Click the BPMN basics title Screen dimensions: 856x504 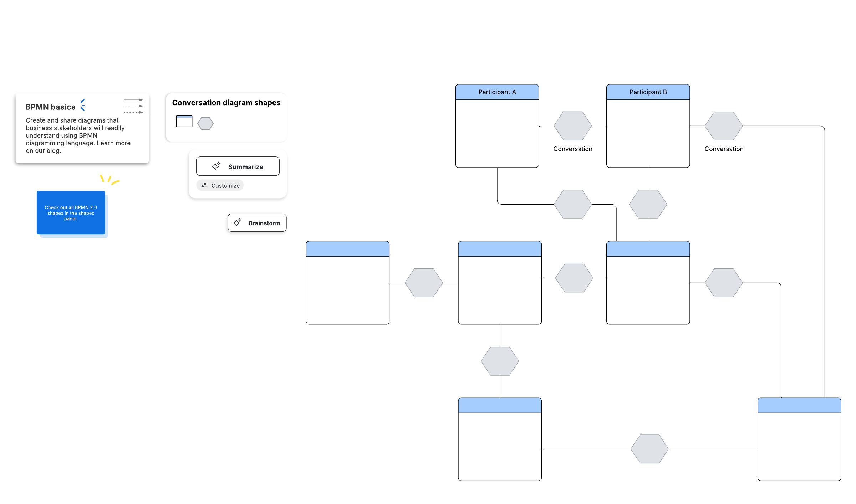click(x=50, y=107)
